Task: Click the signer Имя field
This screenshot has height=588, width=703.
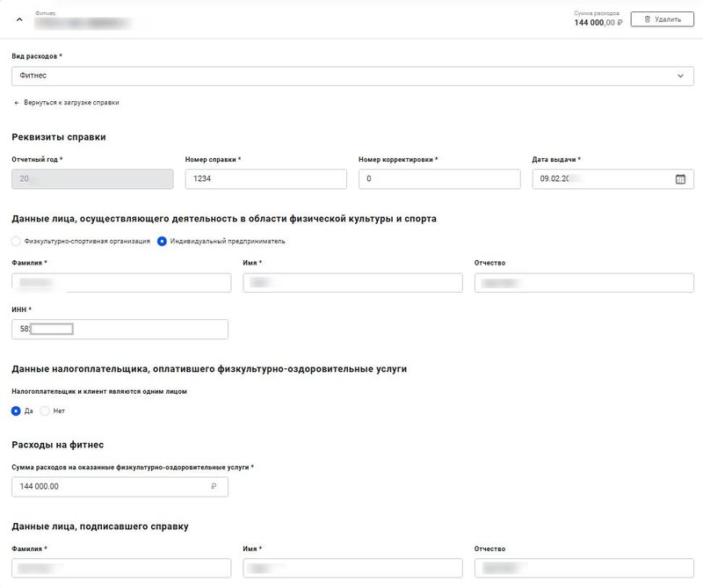Action: point(351,568)
